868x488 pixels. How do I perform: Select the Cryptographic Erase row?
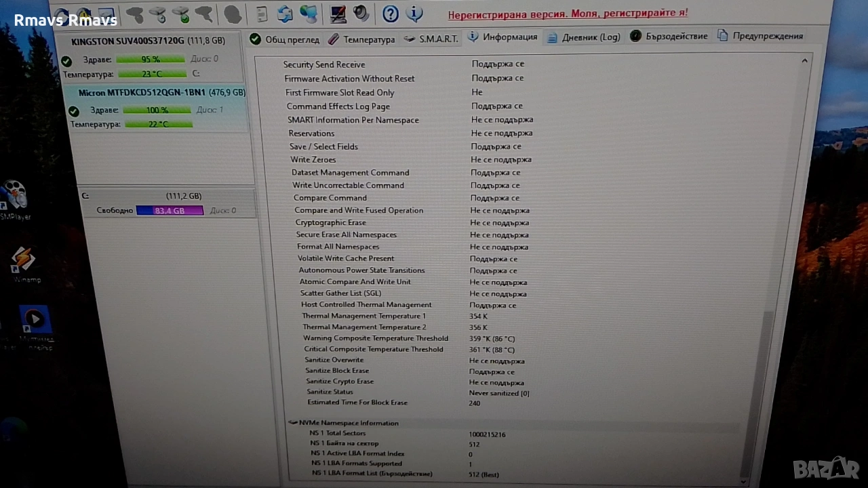(x=412, y=222)
